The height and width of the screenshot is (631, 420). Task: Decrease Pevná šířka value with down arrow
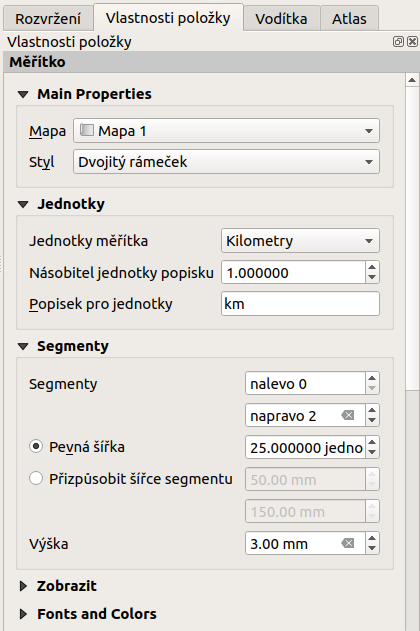[372, 452]
